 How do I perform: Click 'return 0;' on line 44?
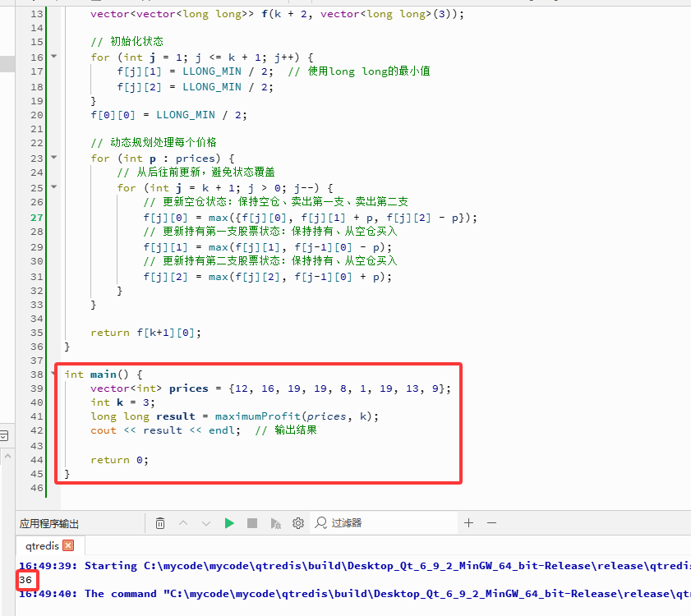click(x=119, y=460)
